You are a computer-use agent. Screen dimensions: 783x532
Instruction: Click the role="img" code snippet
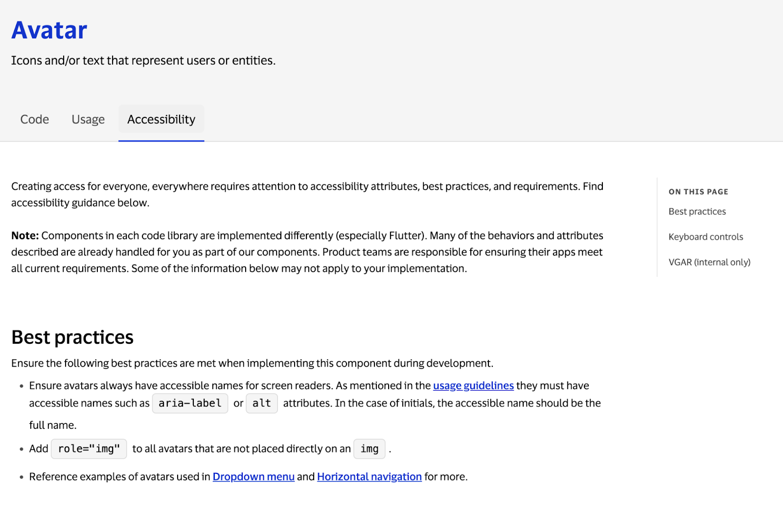[x=89, y=448]
